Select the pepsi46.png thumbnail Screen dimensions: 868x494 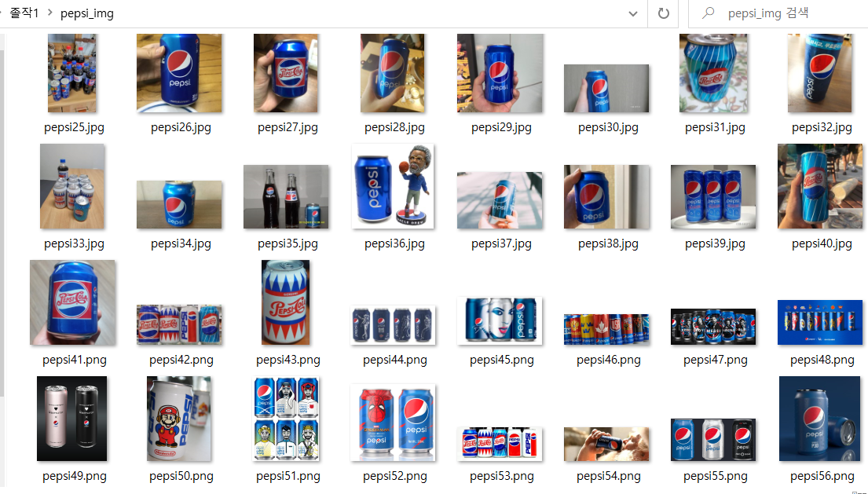pos(606,329)
